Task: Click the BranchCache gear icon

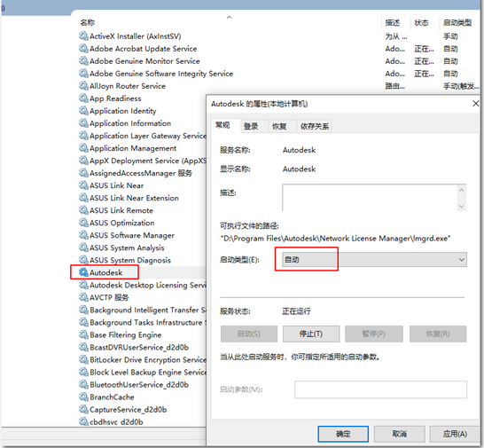Action: [x=83, y=397]
